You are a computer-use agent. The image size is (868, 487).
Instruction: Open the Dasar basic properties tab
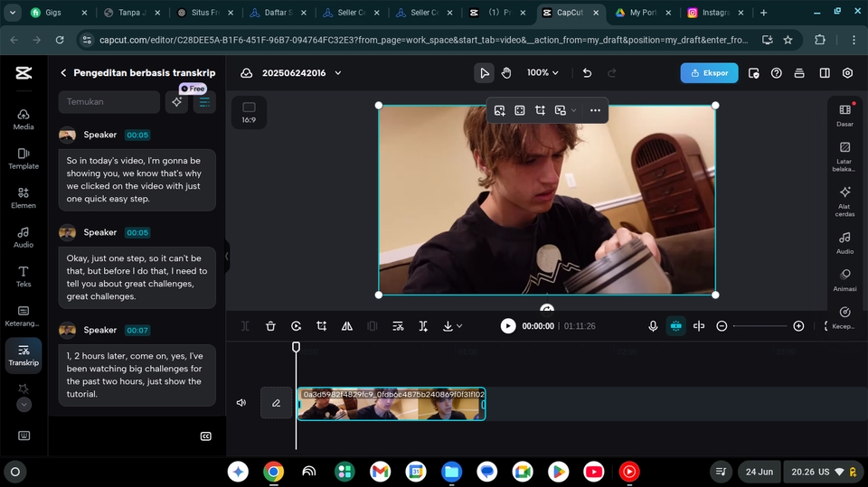(x=844, y=116)
